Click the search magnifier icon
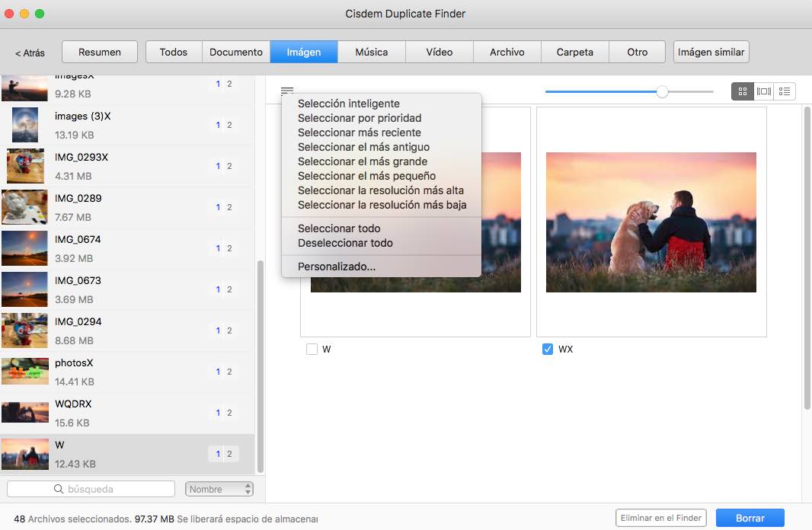The image size is (812, 530). (x=59, y=489)
